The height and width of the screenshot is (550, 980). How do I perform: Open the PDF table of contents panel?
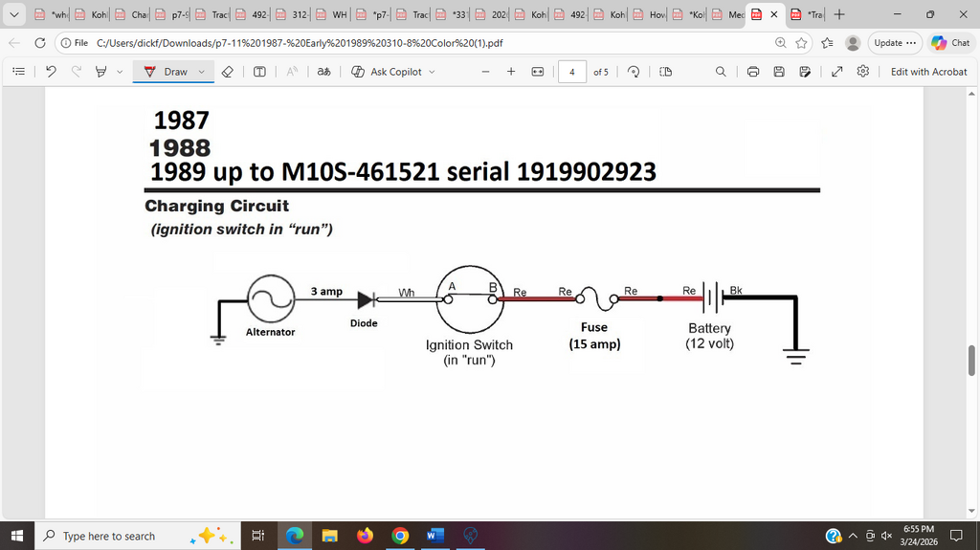coord(19,72)
